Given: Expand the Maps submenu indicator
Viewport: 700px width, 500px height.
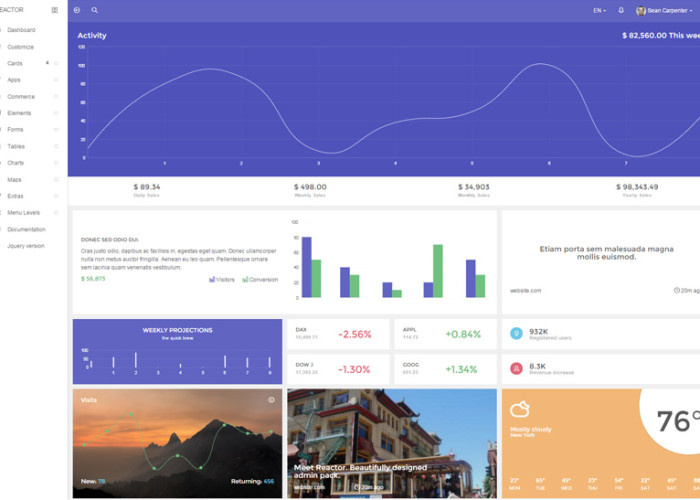Looking at the screenshot, I should click(x=56, y=179).
